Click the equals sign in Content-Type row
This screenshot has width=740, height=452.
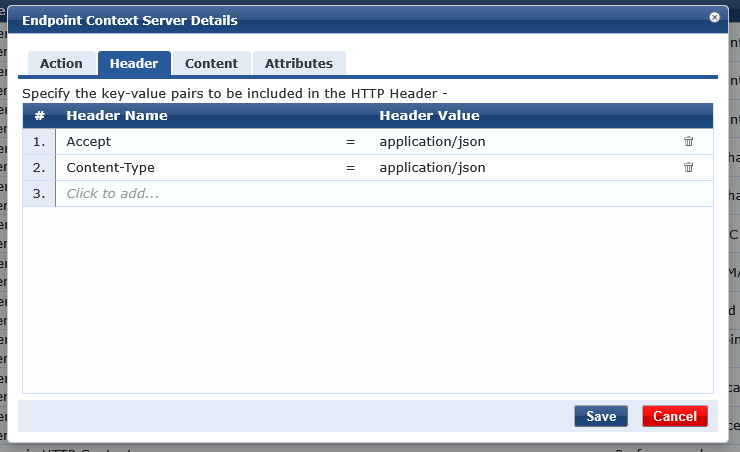coord(350,167)
